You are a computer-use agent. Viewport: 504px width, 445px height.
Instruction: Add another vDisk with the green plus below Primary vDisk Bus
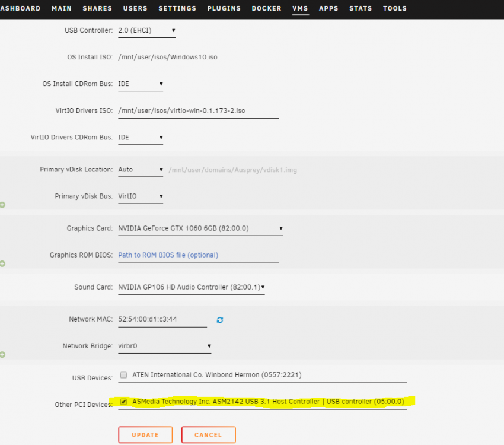coord(2,205)
